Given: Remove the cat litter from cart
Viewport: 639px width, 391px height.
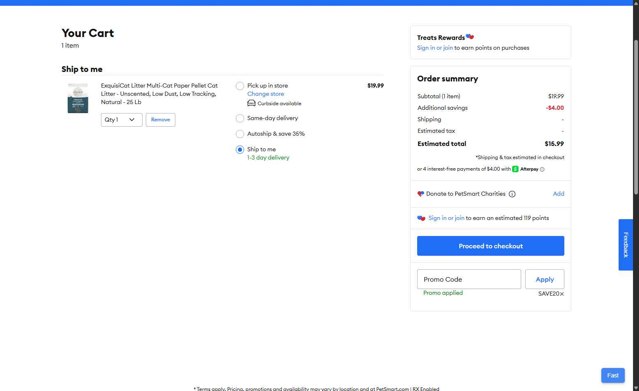Looking at the screenshot, I should pos(161,120).
